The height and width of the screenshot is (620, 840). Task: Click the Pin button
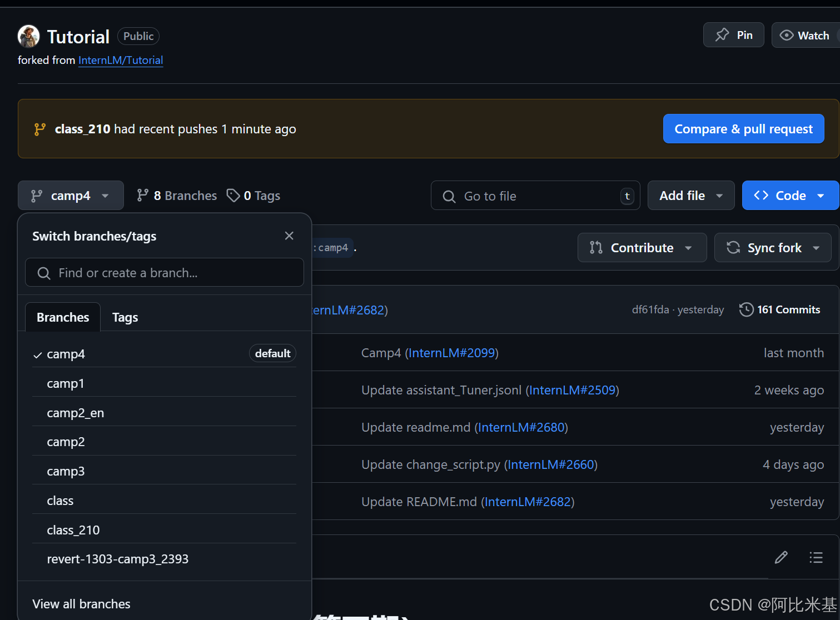pos(733,35)
